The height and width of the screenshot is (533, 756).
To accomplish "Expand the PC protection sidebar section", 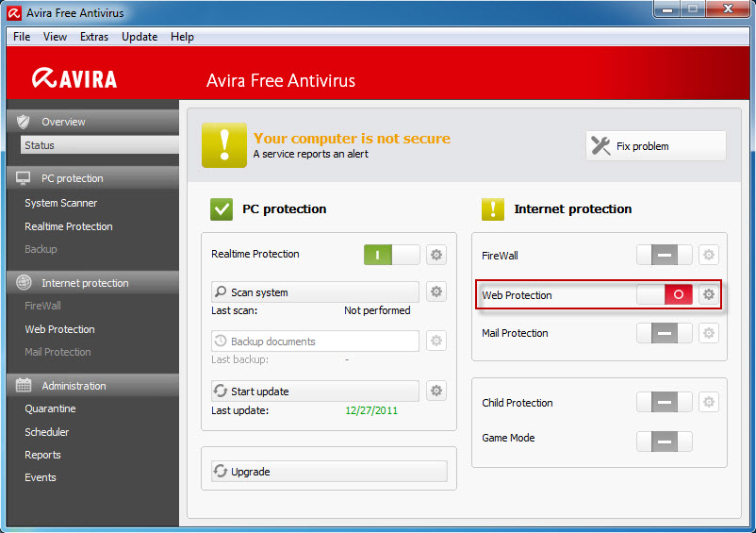I will (92, 178).
